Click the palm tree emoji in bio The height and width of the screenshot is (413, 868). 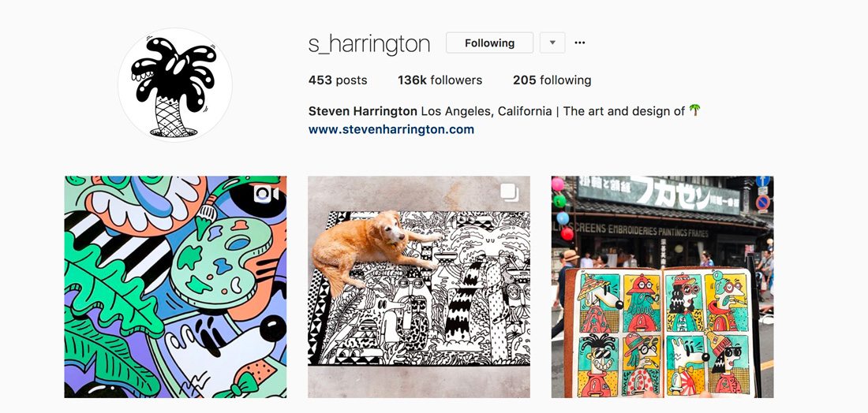pyautogui.click(x=694, y=110)
